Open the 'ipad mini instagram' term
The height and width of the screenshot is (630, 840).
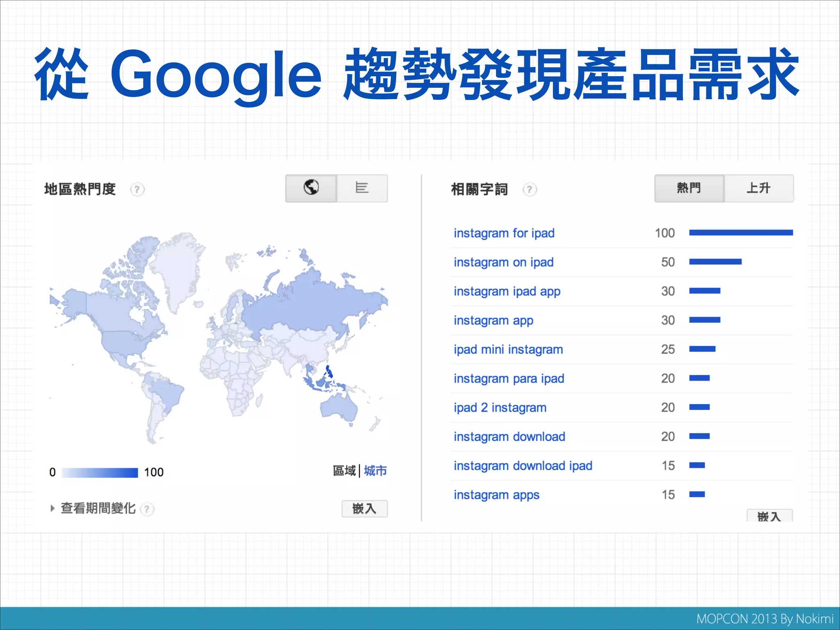(508, 349)
